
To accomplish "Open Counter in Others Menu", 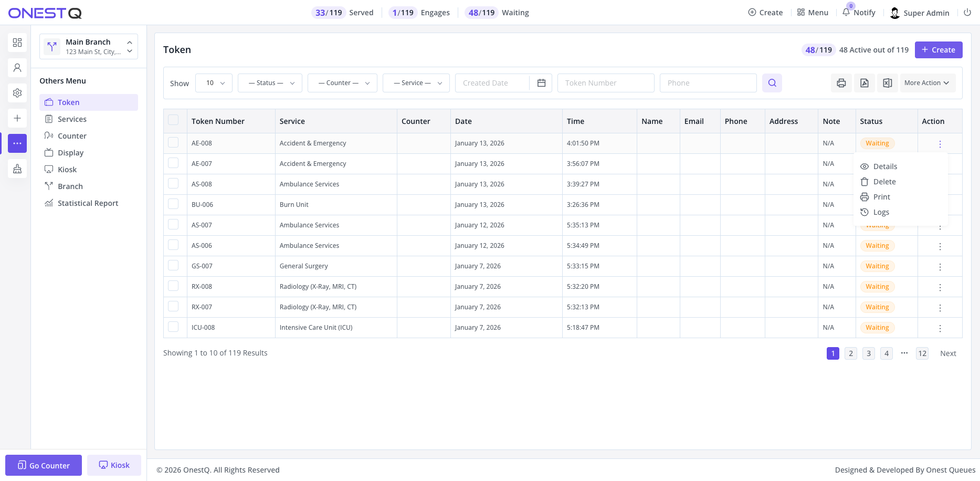I will pos(89,136).
